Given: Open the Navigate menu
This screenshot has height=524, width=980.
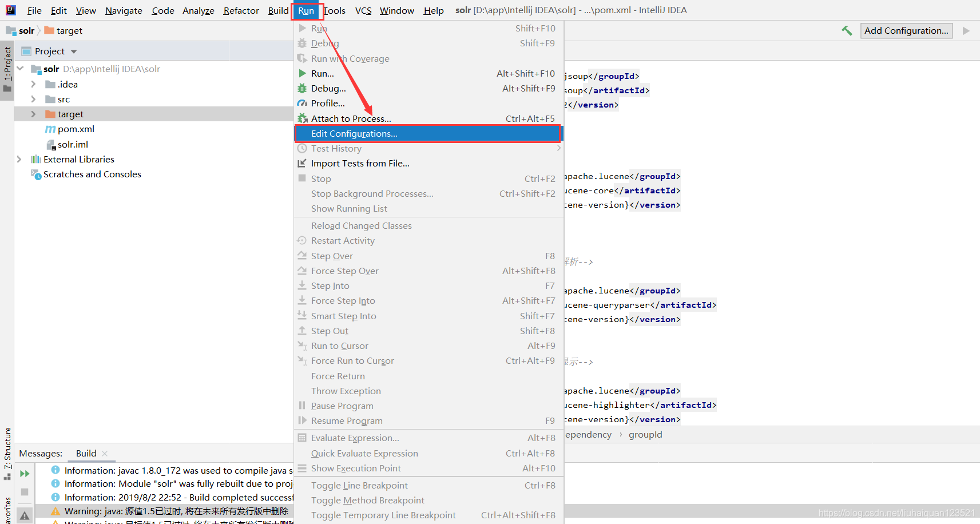Looking at the screenshot, I should tap(124, 10).
